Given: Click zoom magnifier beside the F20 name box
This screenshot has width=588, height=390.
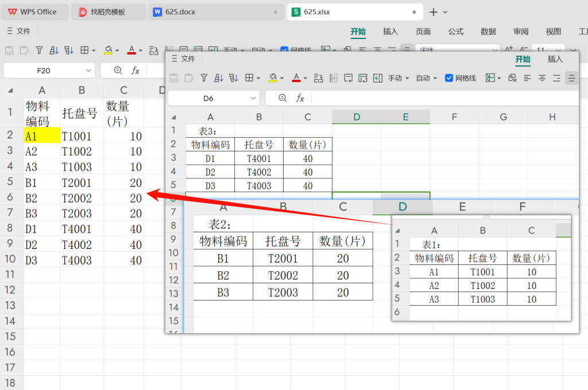Looking at the screenshot, I should pos(118,71).
